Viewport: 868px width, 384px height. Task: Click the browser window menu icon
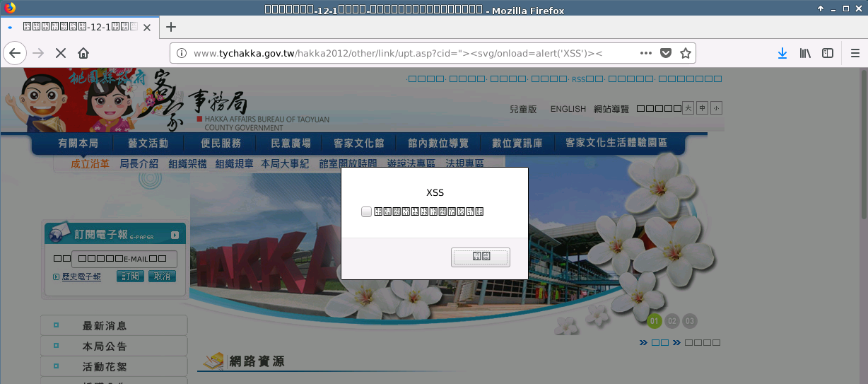tap(9, 9)
